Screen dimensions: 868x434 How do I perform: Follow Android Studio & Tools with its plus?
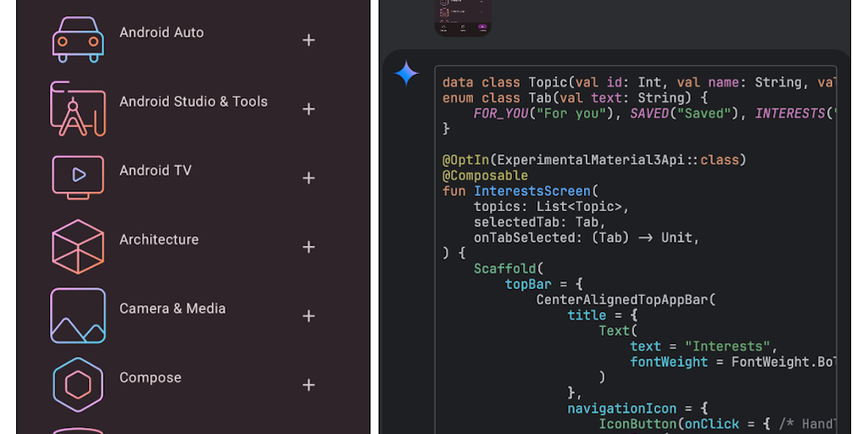click(309, 109)
